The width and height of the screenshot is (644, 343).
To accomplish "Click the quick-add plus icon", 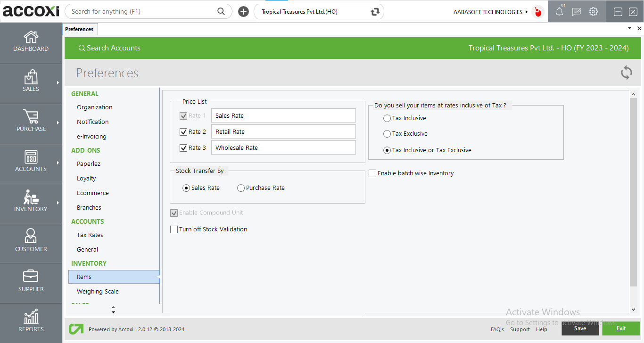I will [243, 12].
